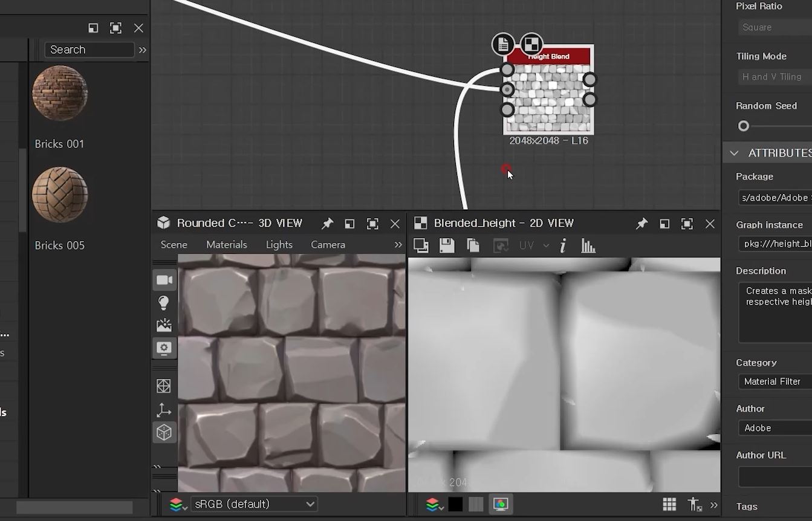Open the Materials menu in 3D view
812x521 pixels.
tap(226, 245)
